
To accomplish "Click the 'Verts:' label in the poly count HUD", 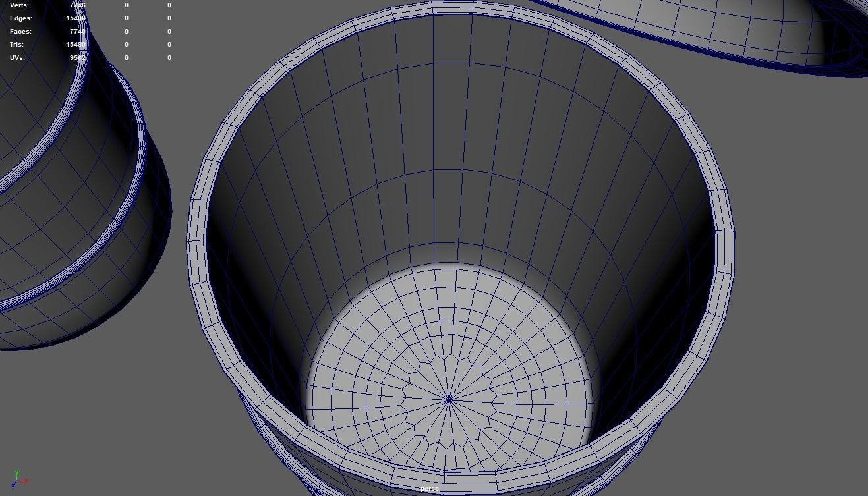I will tap(19, 5).
